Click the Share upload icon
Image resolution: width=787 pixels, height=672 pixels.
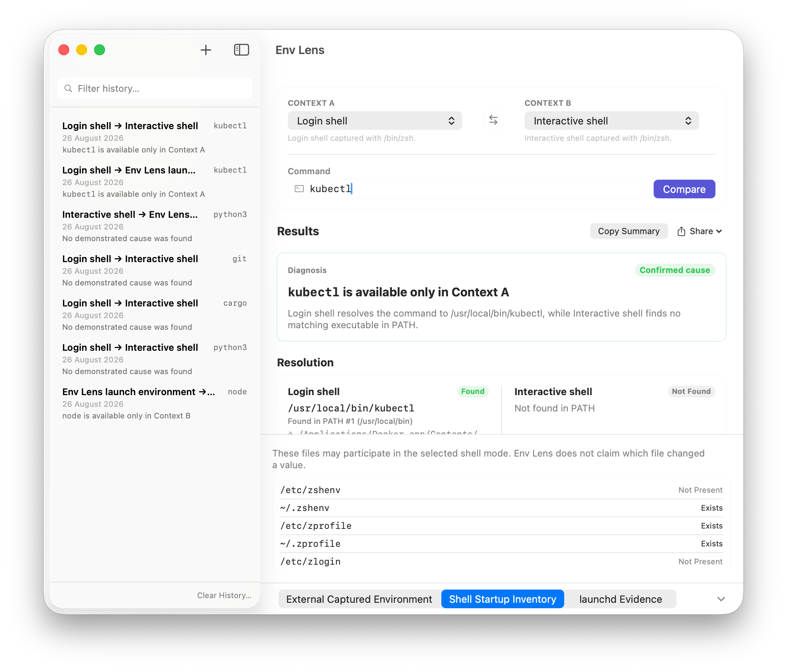pyautogui.click(x=681, y=231)
